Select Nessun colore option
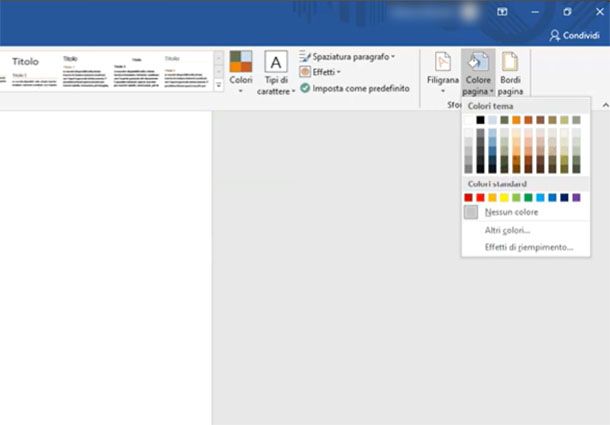This screenshot has height=425, width=610. coord(526,212)
